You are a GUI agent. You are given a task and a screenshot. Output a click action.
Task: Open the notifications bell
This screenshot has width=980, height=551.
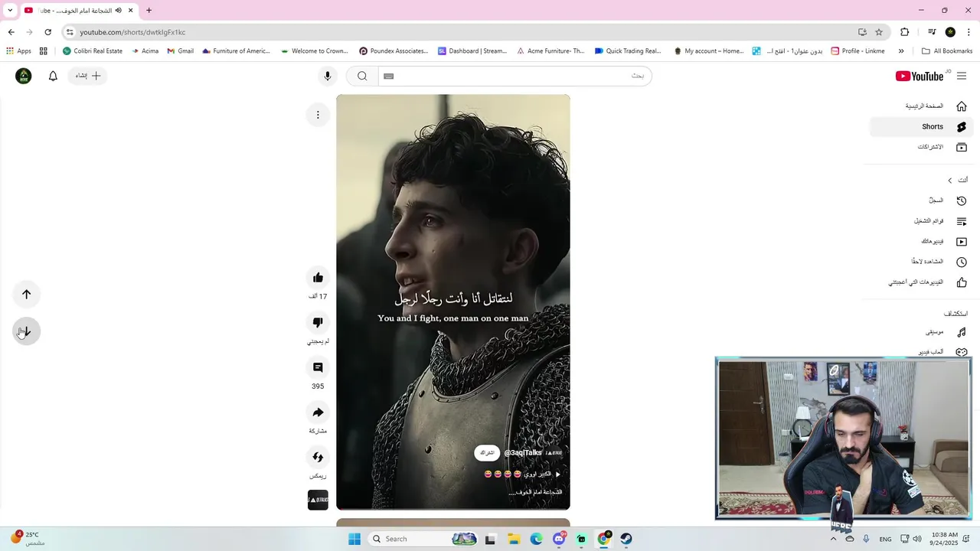click(x=53, y=76)
